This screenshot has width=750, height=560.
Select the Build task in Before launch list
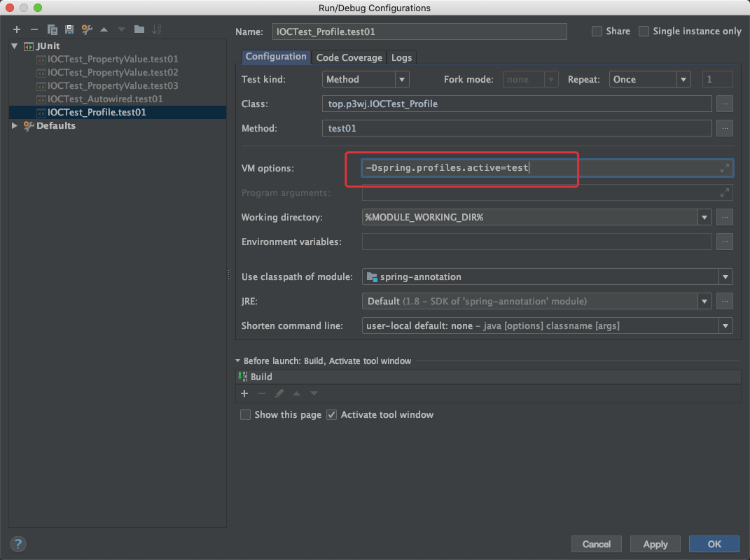tap(488, 377)
